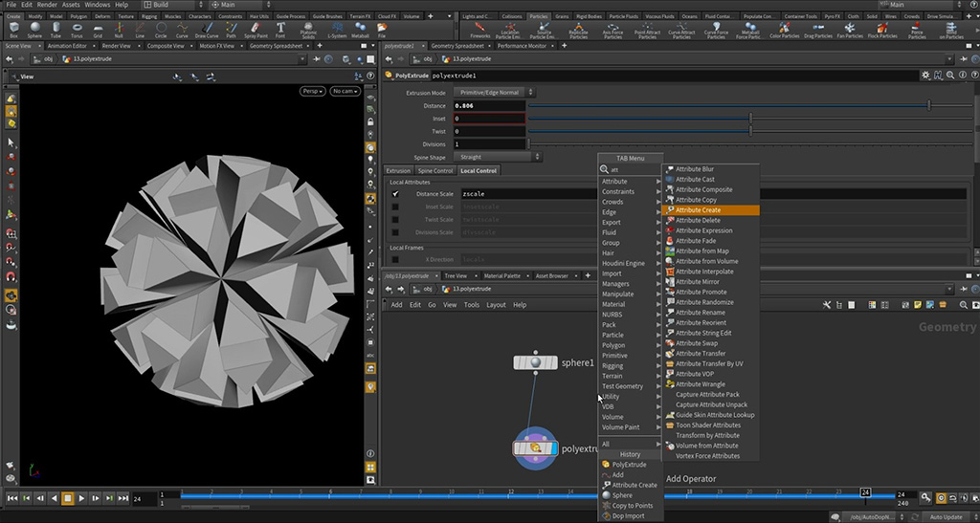Image resolution: width=980 pixels, height=523 pixels.
Task: Click the Sphere shelf tool
Action: [x=35, y=30]
